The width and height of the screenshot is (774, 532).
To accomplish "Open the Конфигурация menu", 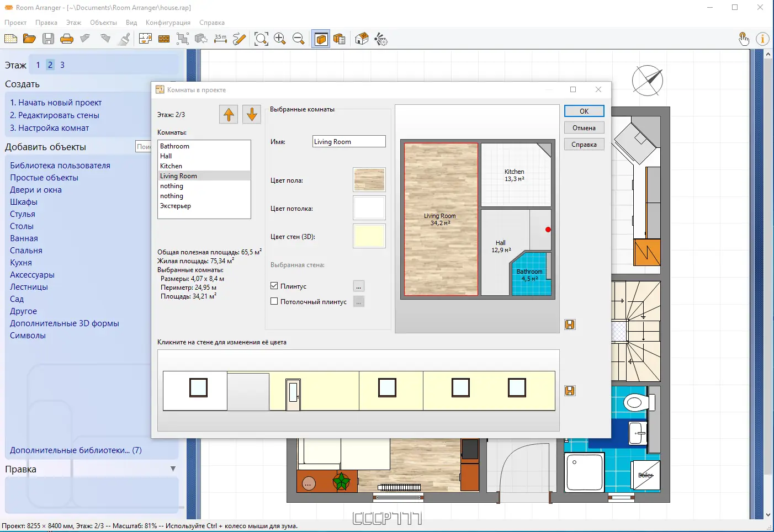I will coord(168,23).
